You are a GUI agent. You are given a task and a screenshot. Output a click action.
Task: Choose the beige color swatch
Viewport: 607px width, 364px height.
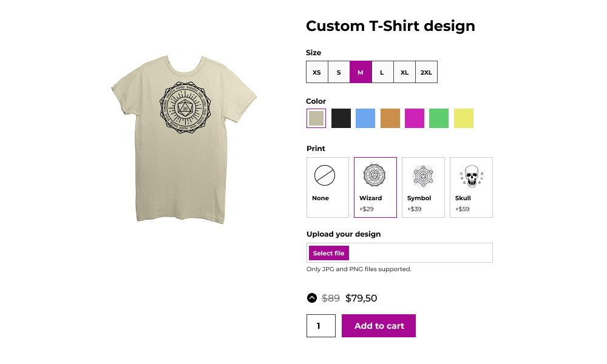316,118
